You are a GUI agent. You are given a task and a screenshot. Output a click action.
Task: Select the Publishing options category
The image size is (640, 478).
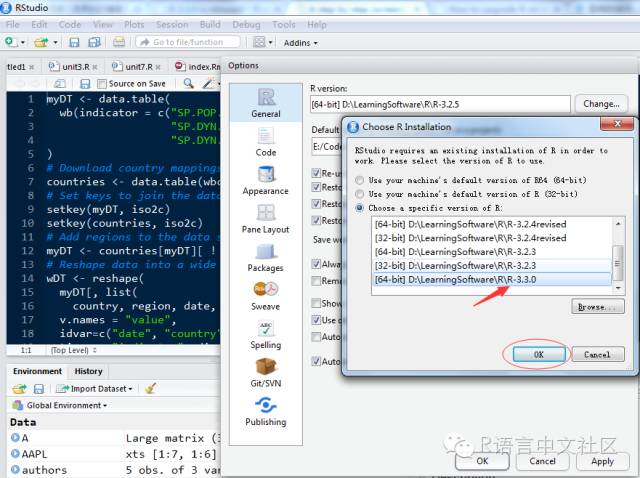click(266, 411)
